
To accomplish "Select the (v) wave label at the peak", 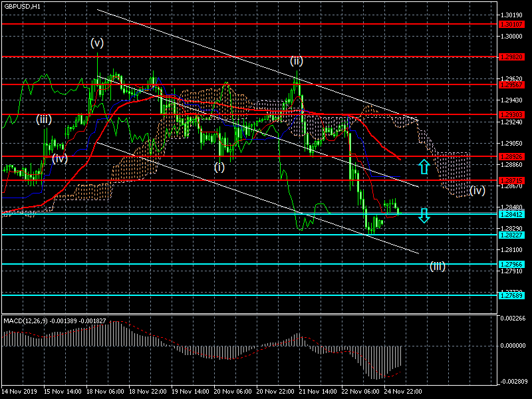I will coord(97,43).
